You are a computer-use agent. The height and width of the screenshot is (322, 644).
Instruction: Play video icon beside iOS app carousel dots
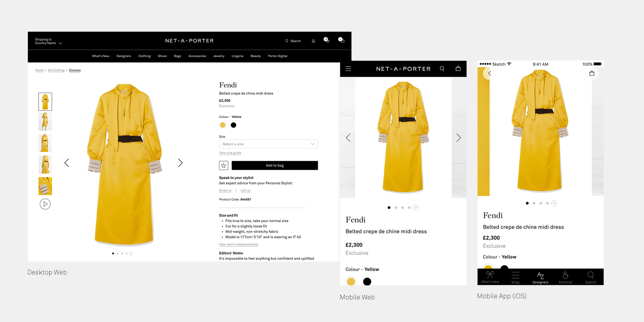(x=554, y=203)
